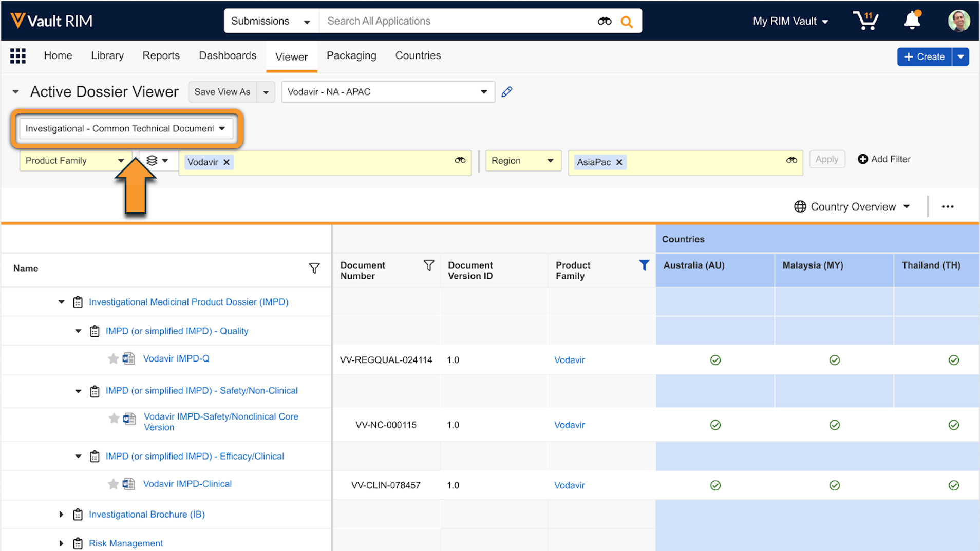Image resolution: width=980 pixels, height=551 pixels.
Task: Click binoculars in Vodavir filter field
Action: (460, 161)
